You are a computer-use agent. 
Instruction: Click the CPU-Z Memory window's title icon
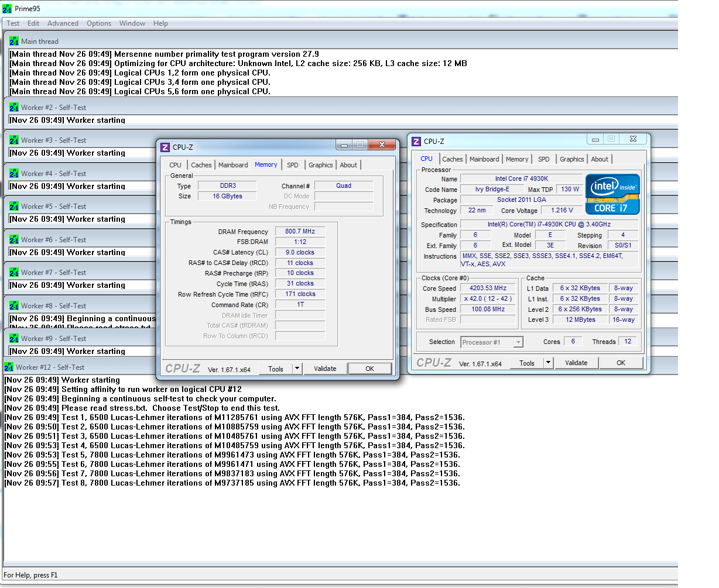click(x=165, y=147)
